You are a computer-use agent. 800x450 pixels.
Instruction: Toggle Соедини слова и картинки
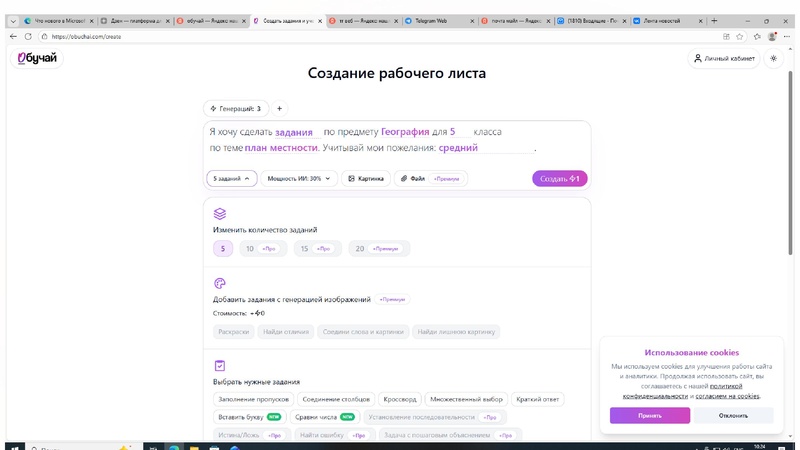363,332
